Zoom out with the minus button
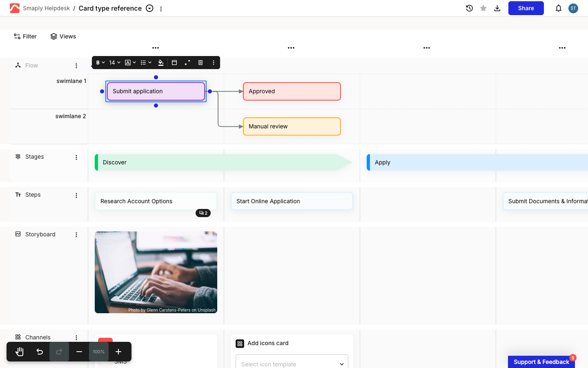 79,352
